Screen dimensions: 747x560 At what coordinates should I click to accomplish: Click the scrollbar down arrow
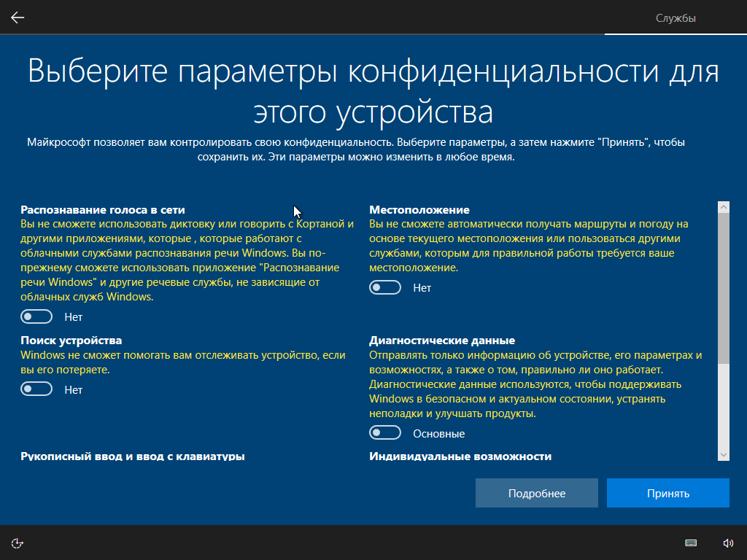pos(724,454)
